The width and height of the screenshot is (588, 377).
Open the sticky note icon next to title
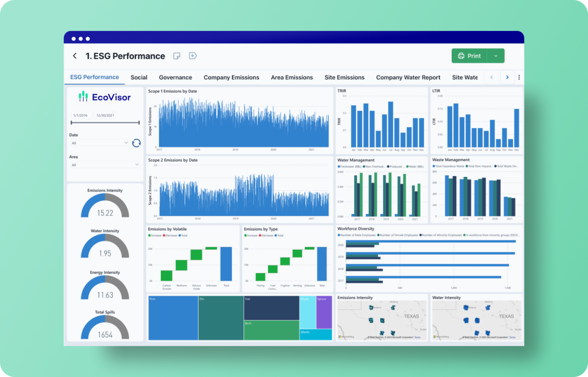(177, 56)
